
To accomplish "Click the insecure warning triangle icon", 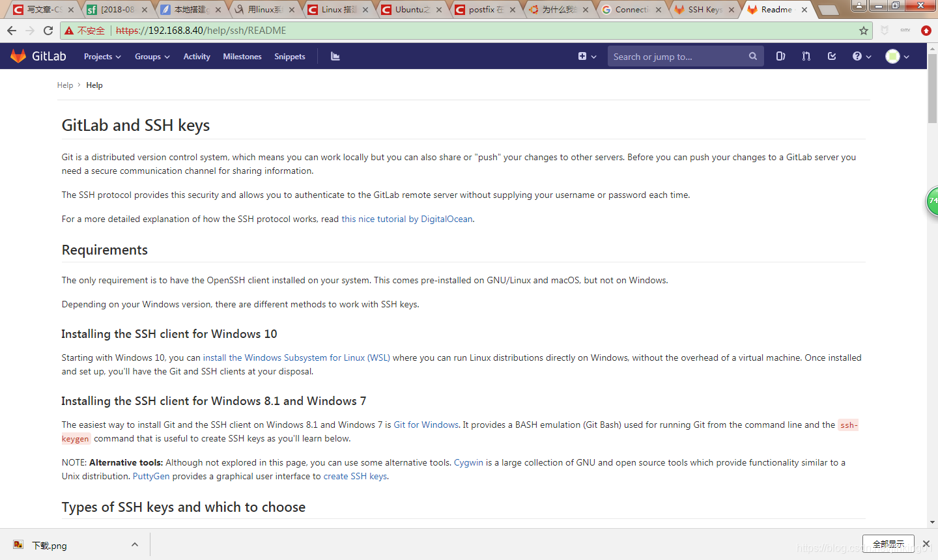I will (x=69, y=31).
